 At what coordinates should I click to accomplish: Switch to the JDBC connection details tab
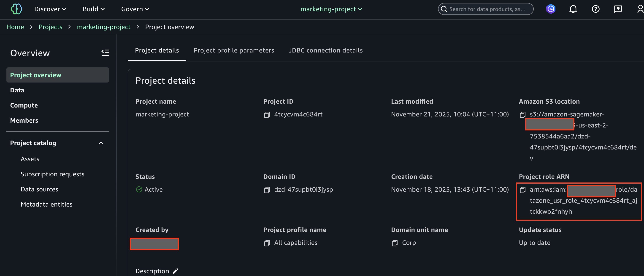325,50
